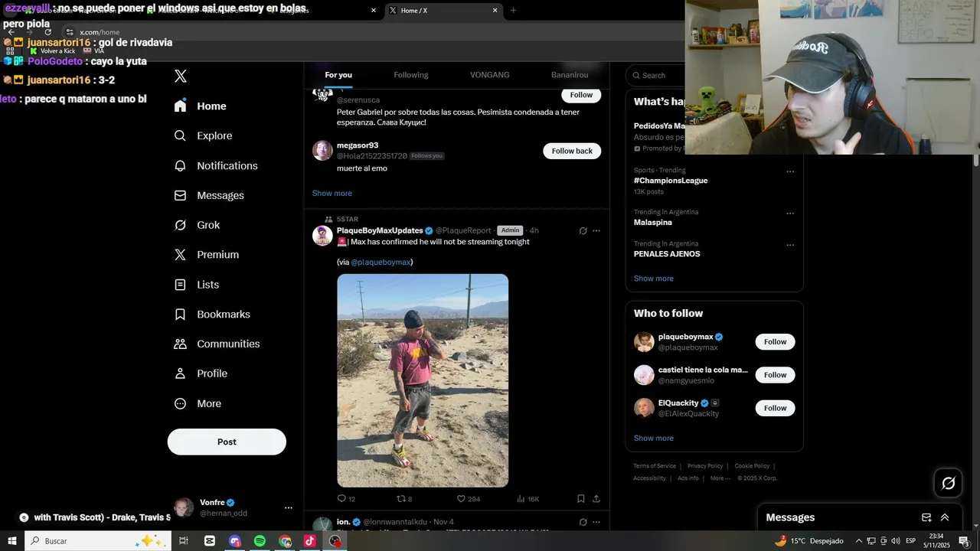This screenshot has width=980, height=551.
Task: Open Chrome from the taskbar
Action: pyautogui.click(x=285, y=541)
